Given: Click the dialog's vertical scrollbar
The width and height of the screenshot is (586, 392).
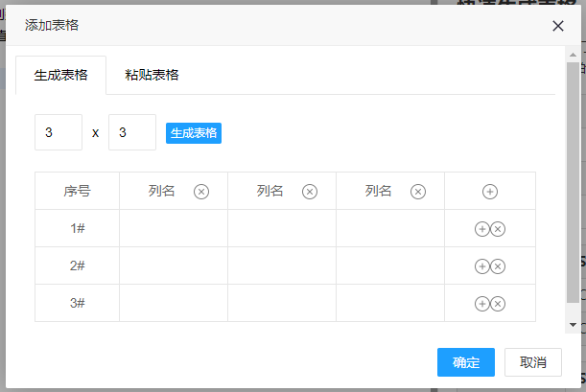Looking at the screenshot, I should pos(573,182).
